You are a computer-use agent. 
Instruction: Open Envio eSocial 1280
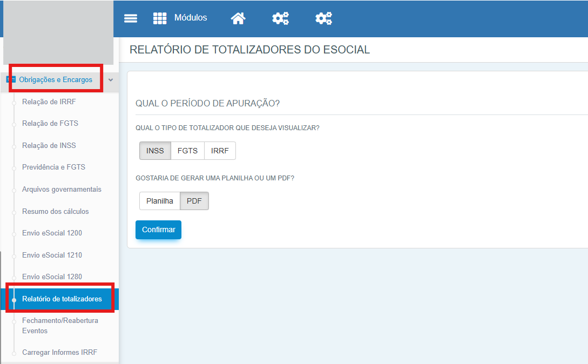[x=52, y=277]
